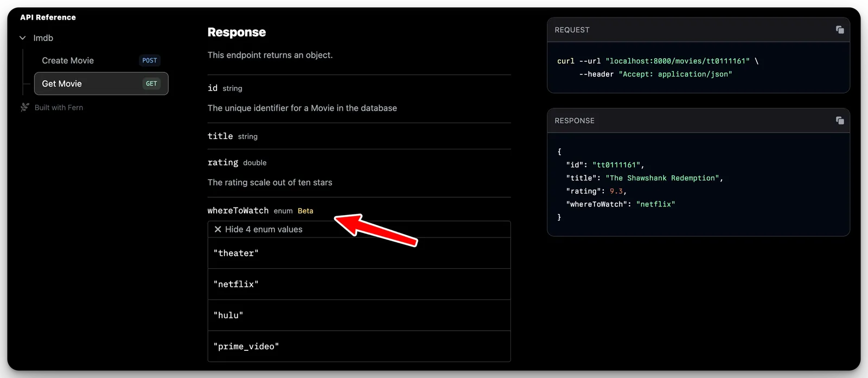This screenshot has height=378, width=868.
Task: Click the localhost:8000 URL in curl command
Action: pyautogui.click(x=678, y=61)
